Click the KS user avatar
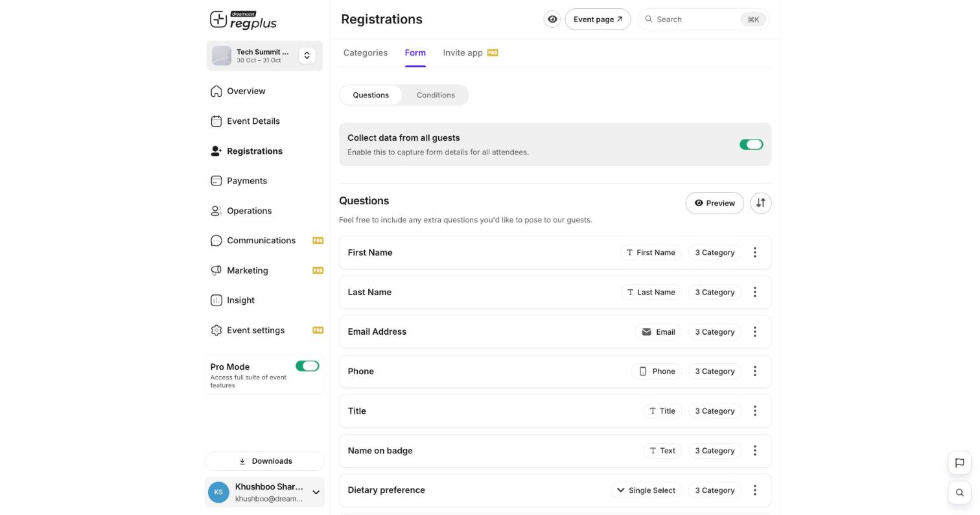This screenshot has height=515, width=980. point(218,492)
